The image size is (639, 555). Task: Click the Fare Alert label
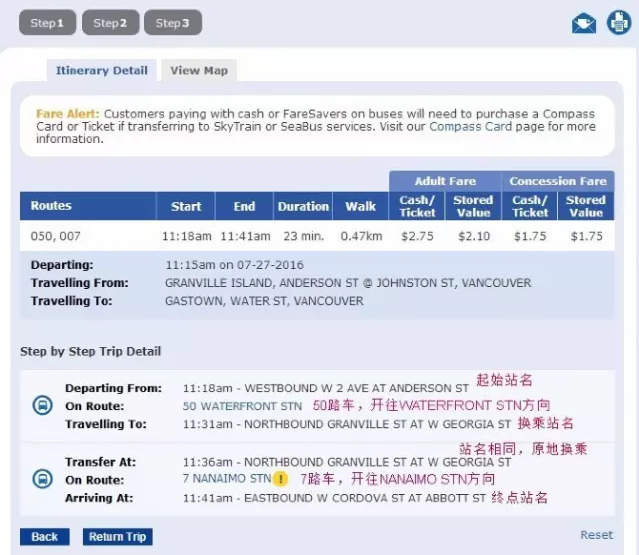click(x=68, y=114)
